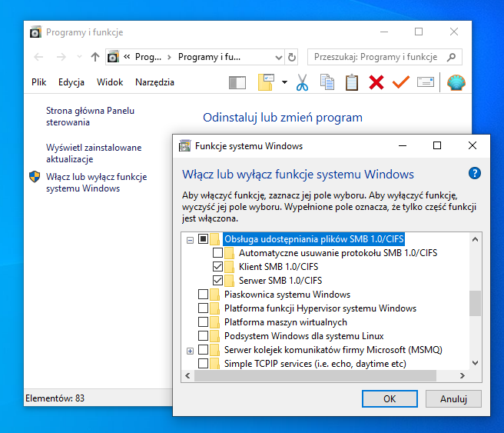
Task: Click the folder icon of Serwer SMB 1.0/CIFS
Action: (229, 281)
